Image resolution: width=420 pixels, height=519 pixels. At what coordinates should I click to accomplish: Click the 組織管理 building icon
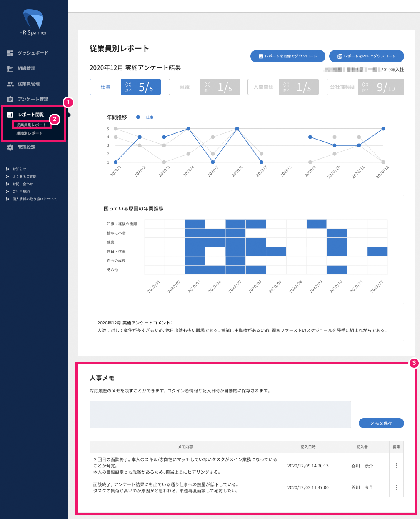click(x=10, y=69)
